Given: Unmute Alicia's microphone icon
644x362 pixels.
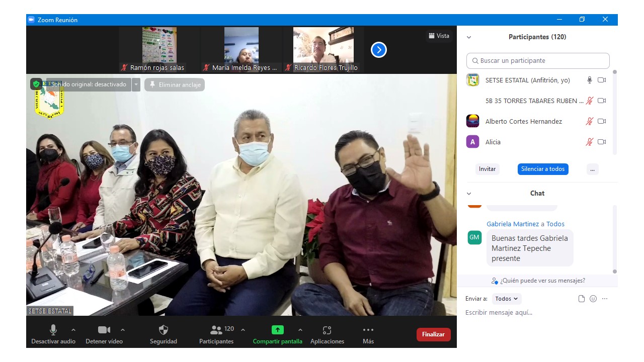Looking at the screenshot, I should (590, 142).
